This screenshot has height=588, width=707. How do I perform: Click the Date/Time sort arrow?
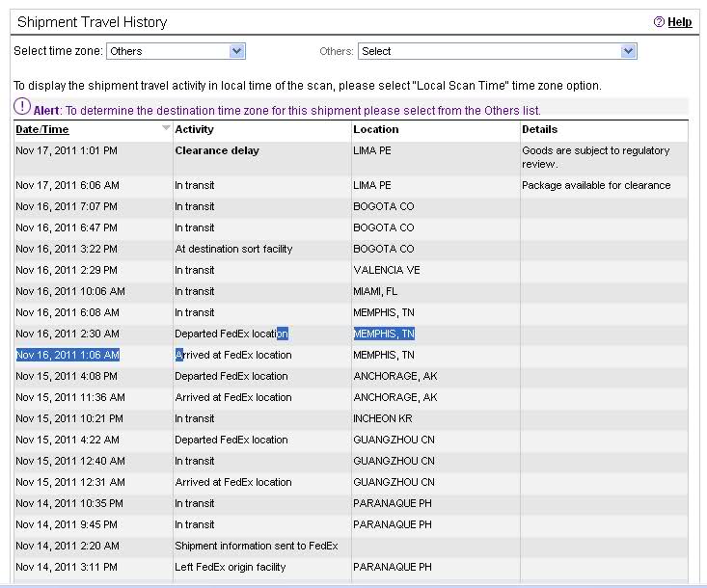pyautogui.click(x=166, y=128)
